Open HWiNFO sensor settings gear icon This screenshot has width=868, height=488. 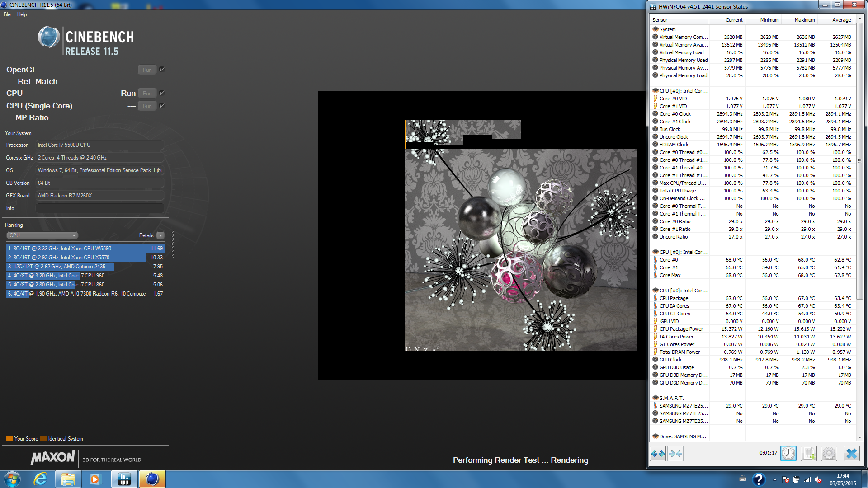(x=829, y=453)
